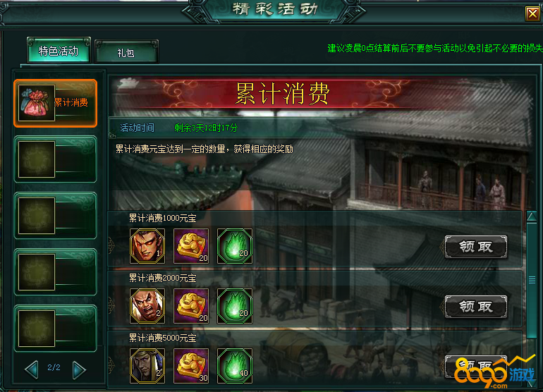Claim the 累计消费2000元宝 reward with 领取
The height and width of the screenshot is (392, 543).
click(x=476, y=307)
